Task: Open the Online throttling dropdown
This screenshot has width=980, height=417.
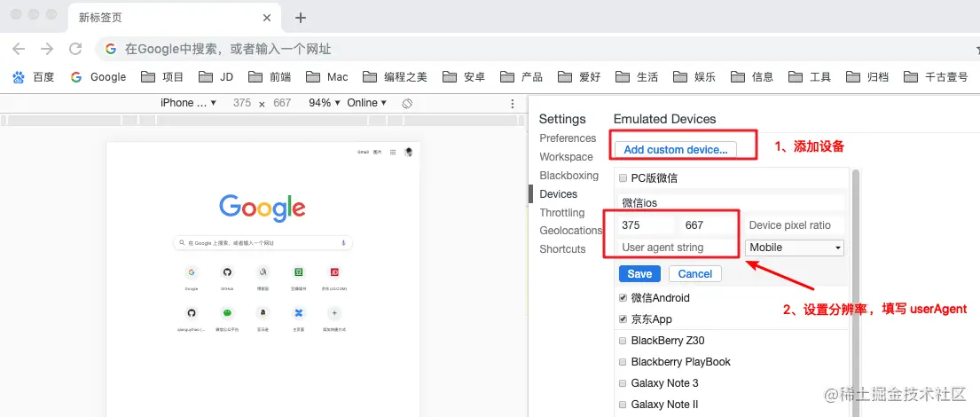Action: pyautogui.click(x=367, y=103)
